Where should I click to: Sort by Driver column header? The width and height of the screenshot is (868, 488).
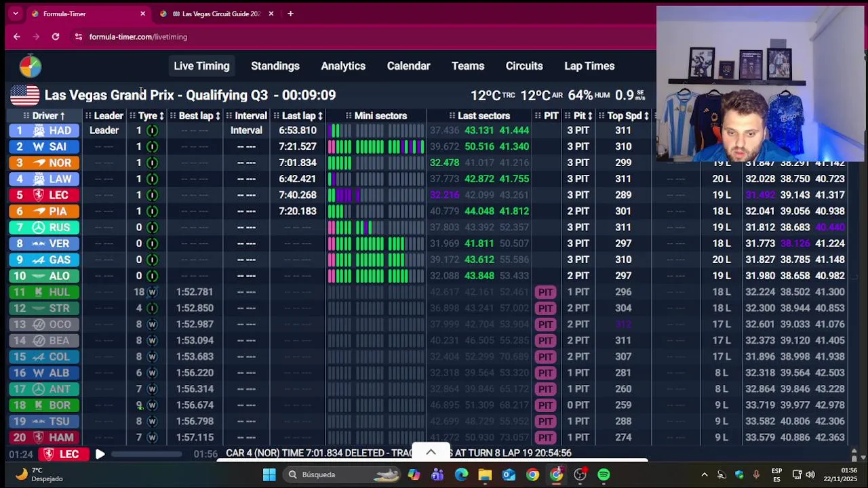click(49, 116)
